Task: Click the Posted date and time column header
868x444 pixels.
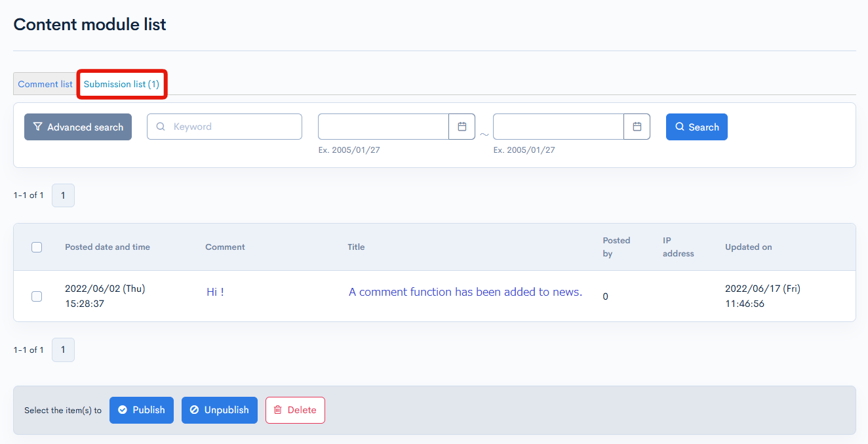Action: click(x=108, y=247)
